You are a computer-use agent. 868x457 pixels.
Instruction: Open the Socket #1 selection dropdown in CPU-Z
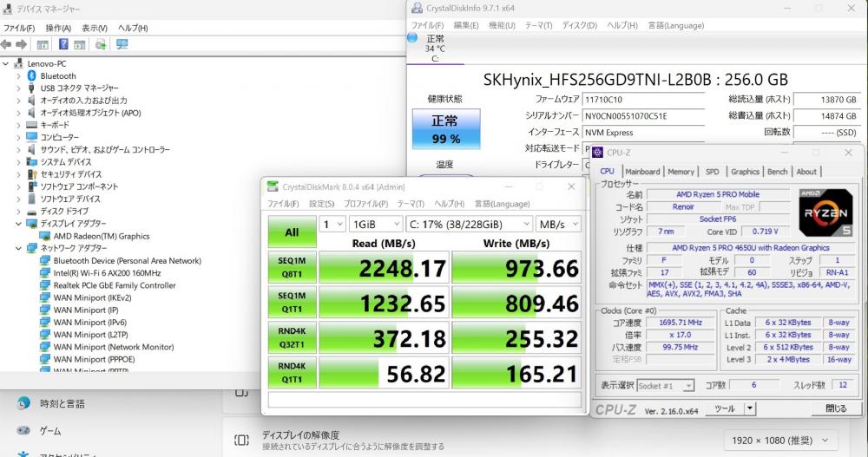pos(666,386)
